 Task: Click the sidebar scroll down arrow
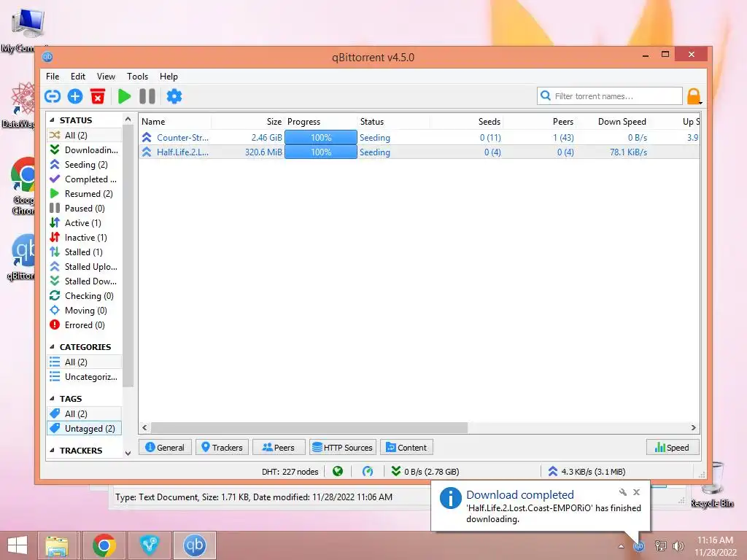pos(128,454)
